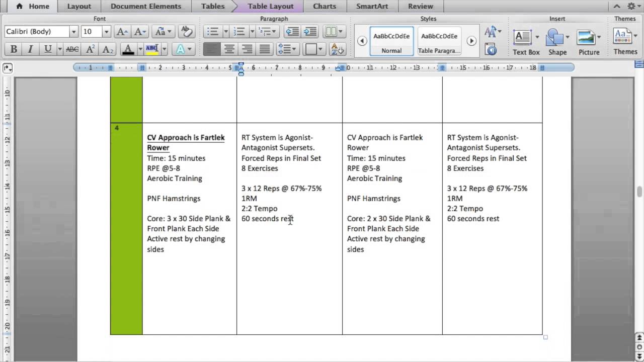Justify the text
Image resolution: width=644 pixels, height=362 pixels.
click(x=265, y=49)
